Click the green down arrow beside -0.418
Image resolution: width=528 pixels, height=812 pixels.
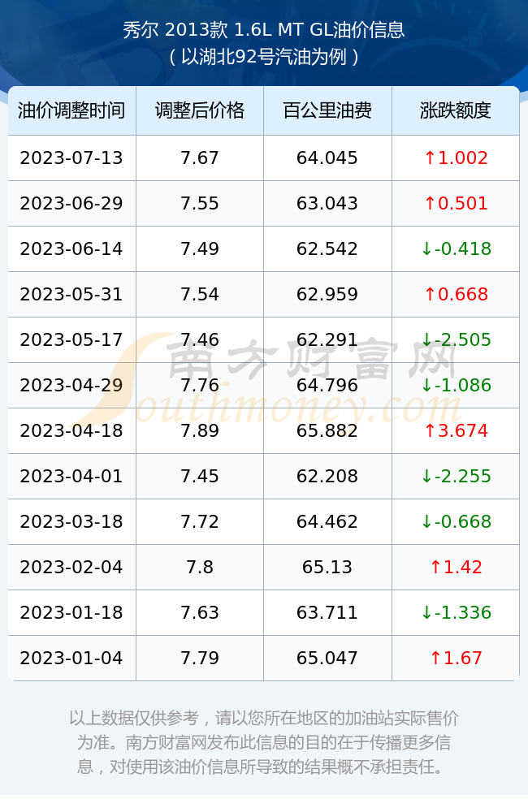426,249
